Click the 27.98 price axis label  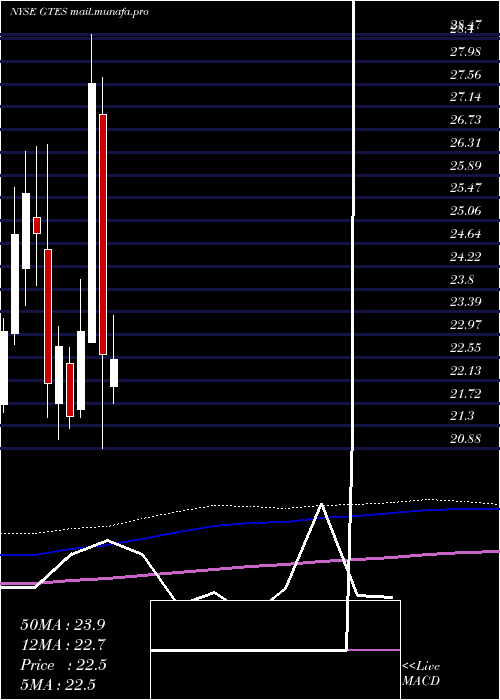click(466, 52)
